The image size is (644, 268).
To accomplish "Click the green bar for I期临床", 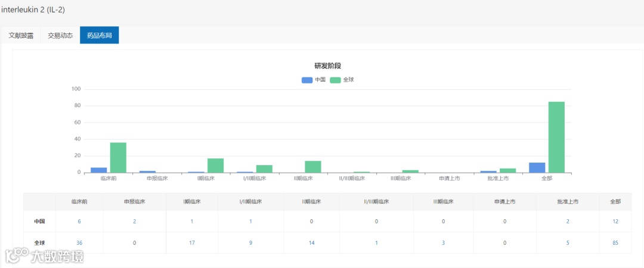I will click(216, 166).
